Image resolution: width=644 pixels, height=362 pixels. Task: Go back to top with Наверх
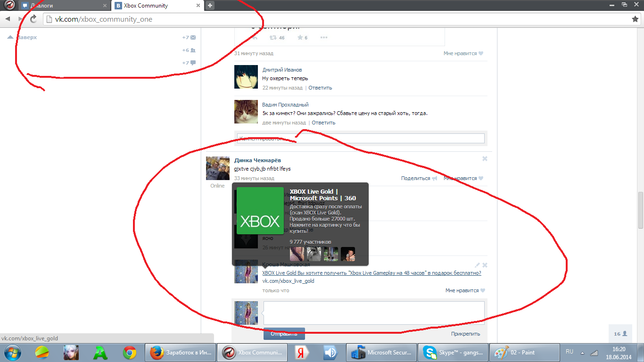coord(22,37)
